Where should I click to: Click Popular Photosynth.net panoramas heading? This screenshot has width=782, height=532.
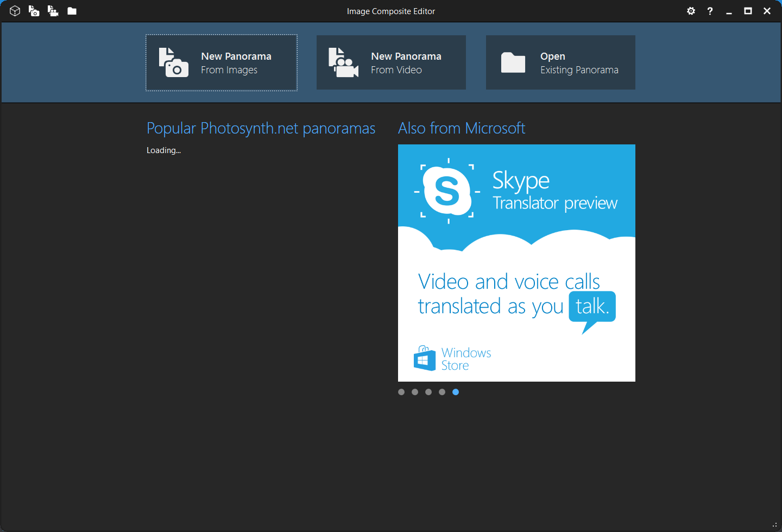pyautogui.click(x=261, y=128)
